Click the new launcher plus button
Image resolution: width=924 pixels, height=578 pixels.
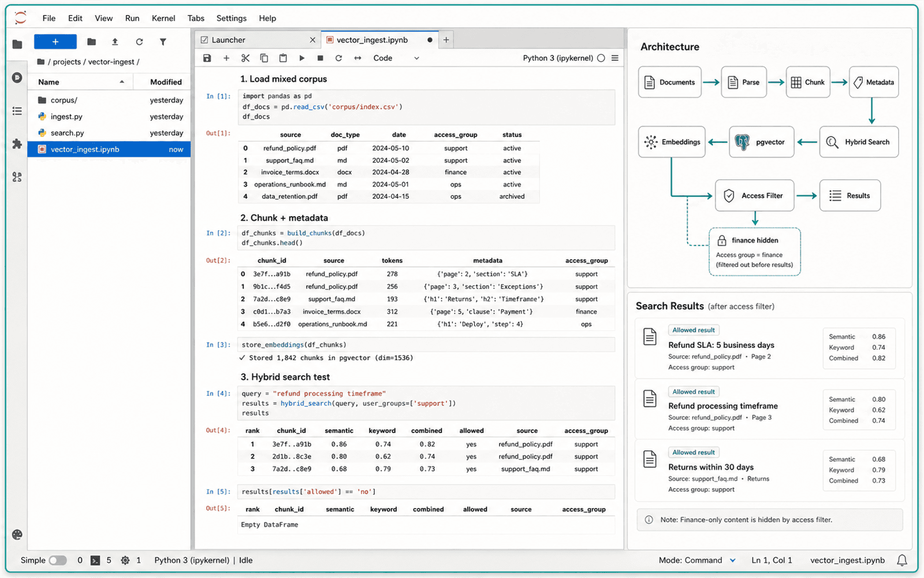point(55,42)
